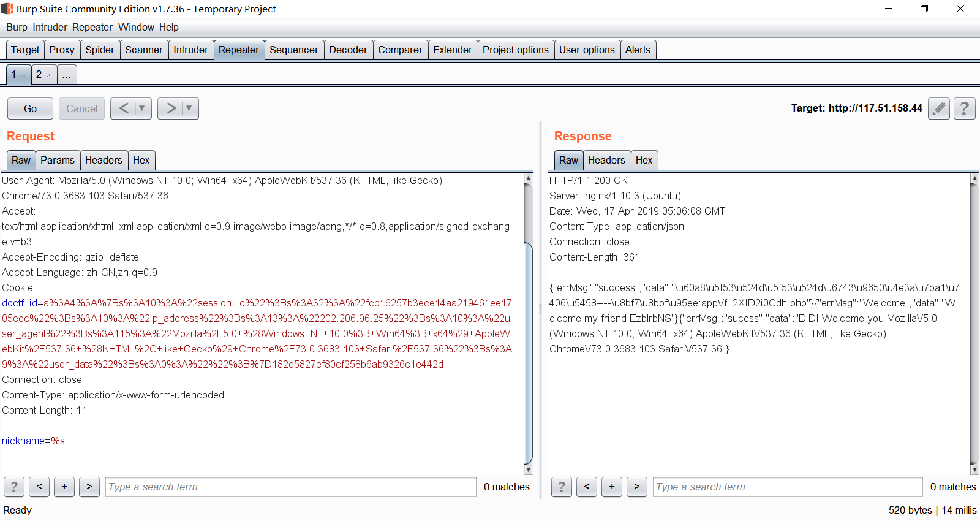Switch to the Scanner tab

pyautogui.click(x=144, y=50)
